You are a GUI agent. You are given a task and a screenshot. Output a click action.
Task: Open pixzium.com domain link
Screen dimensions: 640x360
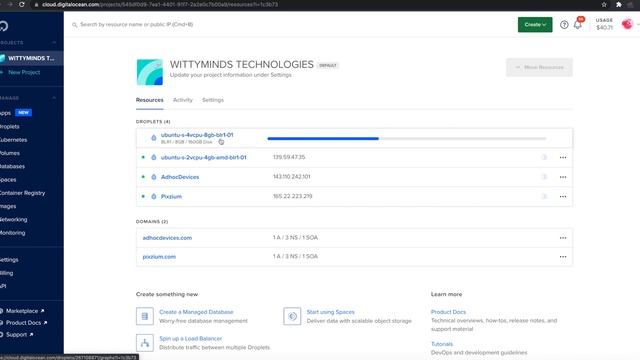(159, 257)
